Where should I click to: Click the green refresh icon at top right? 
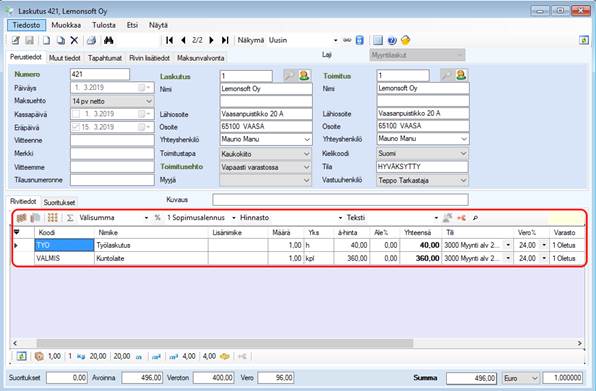point(584,40)
